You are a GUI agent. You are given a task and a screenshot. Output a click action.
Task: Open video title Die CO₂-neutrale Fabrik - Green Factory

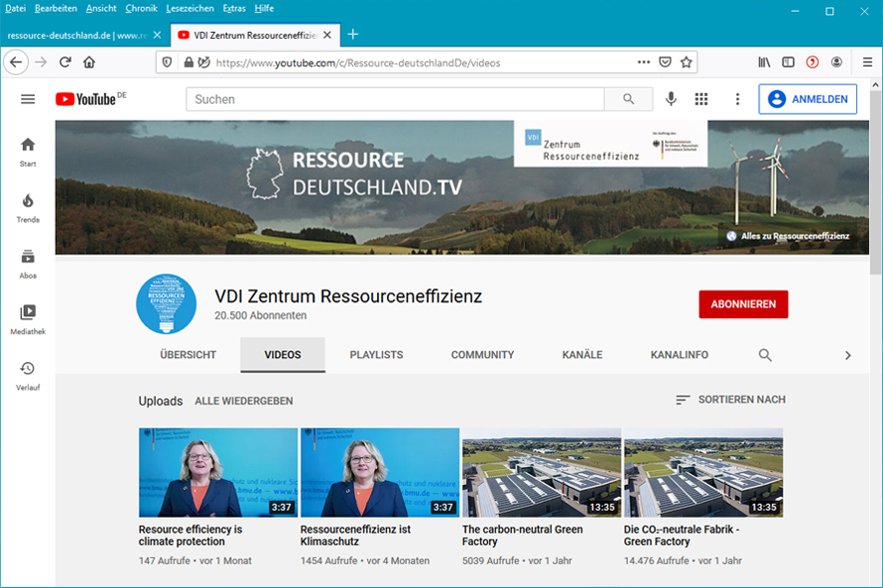(x=682, y=535)
